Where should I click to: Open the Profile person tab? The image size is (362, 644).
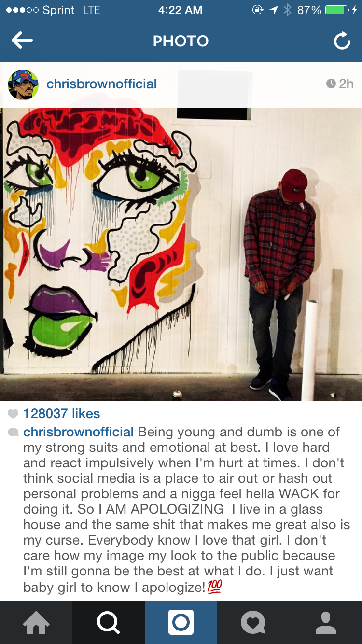coord(326,622)
